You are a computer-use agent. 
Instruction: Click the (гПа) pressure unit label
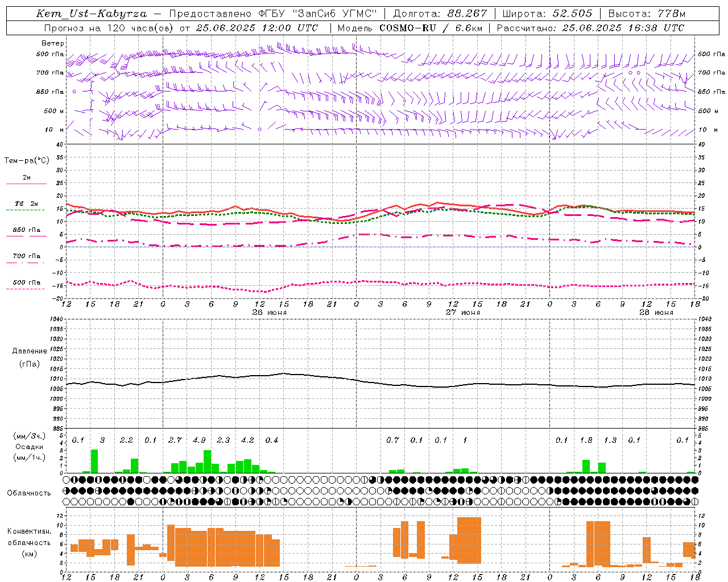[x=30, y=364]
